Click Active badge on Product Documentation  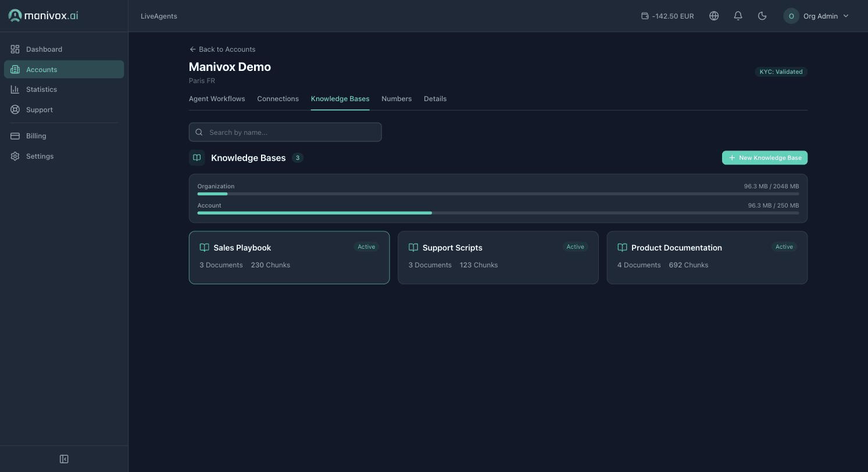[784, 247]
